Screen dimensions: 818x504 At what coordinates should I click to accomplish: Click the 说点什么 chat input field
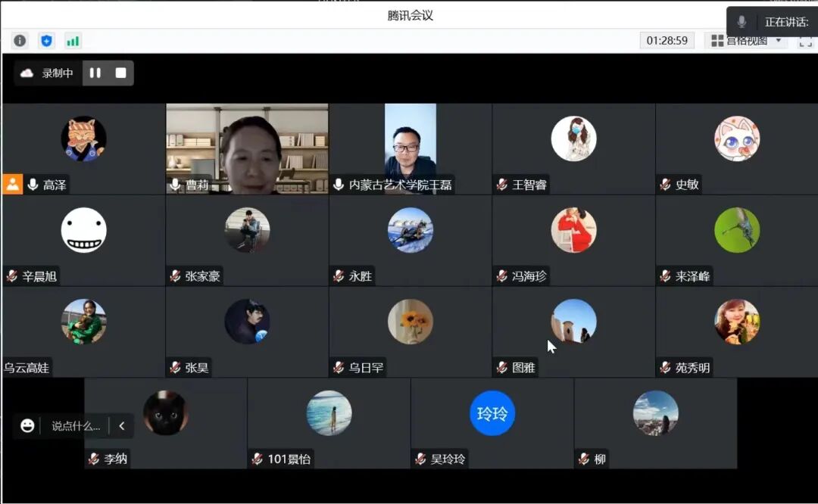click(76, 425)
